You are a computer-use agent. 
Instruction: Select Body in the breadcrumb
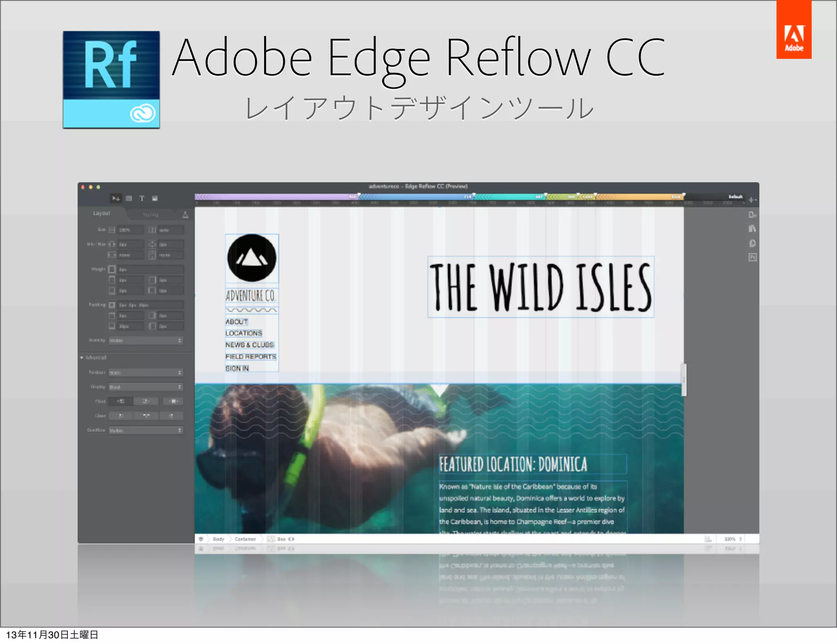click(x=219, y=539)
